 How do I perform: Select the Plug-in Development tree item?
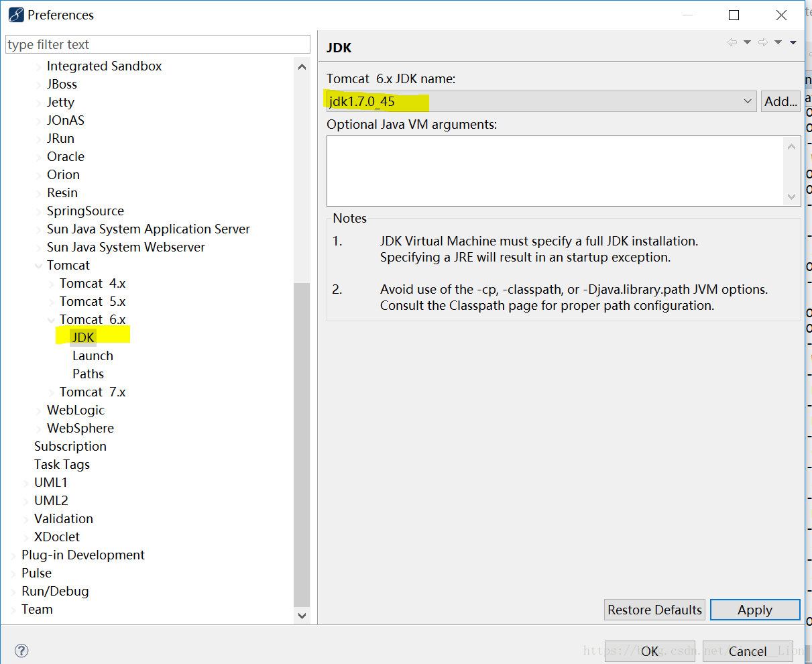83,555
